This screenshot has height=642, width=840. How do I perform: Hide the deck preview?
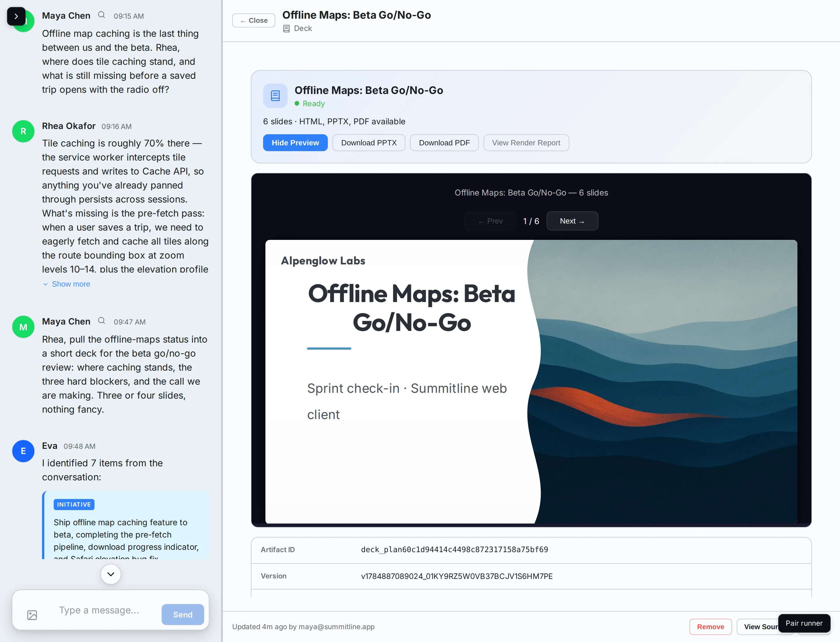[295, 142]
